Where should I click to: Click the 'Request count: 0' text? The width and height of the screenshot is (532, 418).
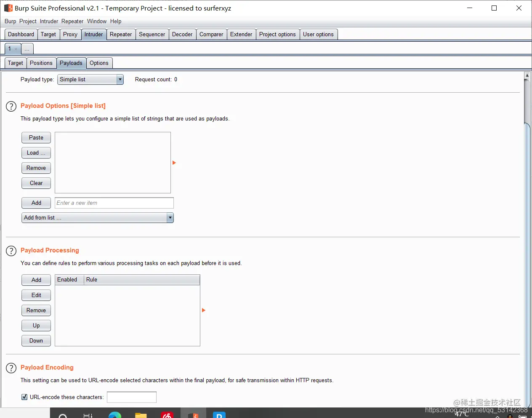coord(156,80)
